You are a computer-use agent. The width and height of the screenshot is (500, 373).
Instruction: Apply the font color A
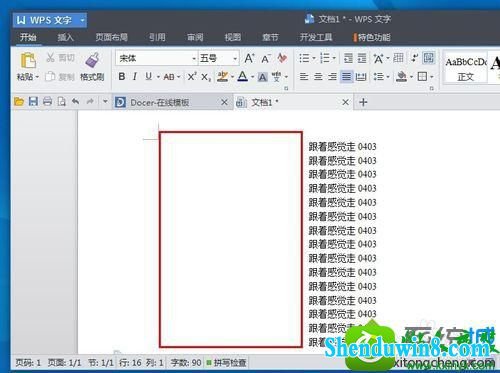point(243,77)
